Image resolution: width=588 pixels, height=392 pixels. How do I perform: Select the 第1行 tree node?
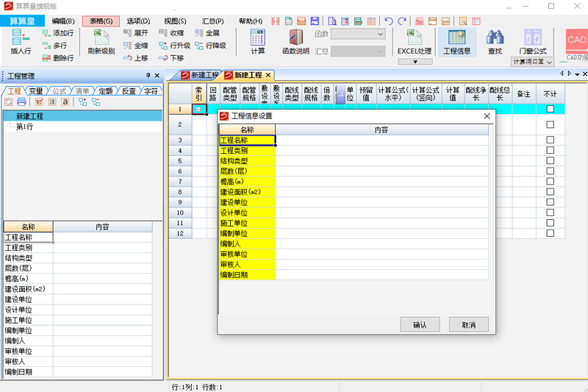[24, 126]
